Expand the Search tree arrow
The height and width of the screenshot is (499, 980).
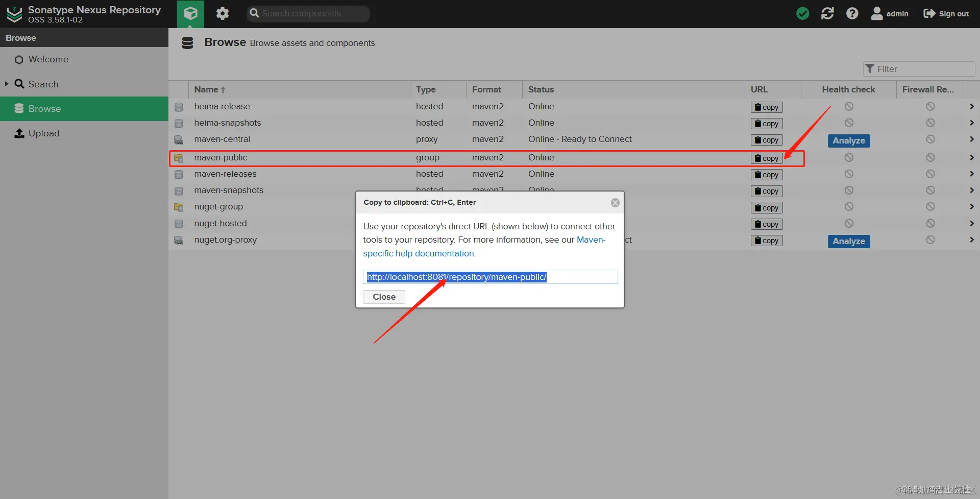[7, 84]
